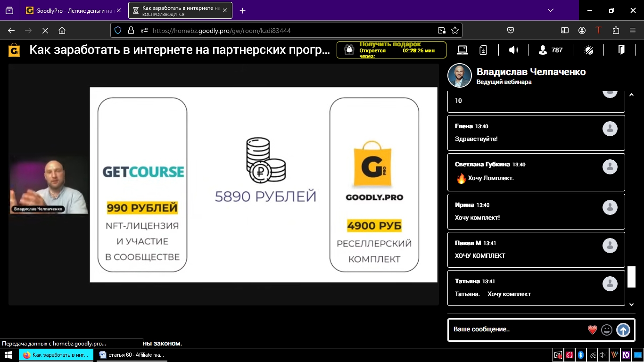
Task: Select the playing webinar tab
Action: (x=181, y=10)
